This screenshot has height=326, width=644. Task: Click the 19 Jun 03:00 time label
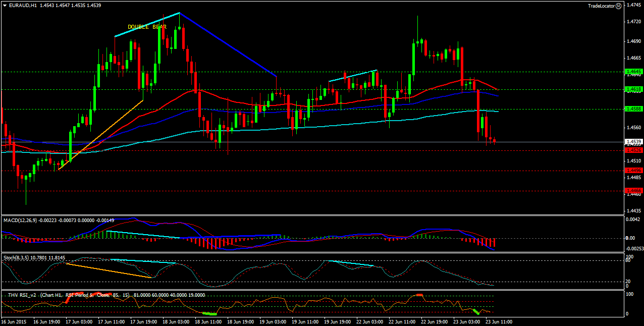click(x=273, y=321)
